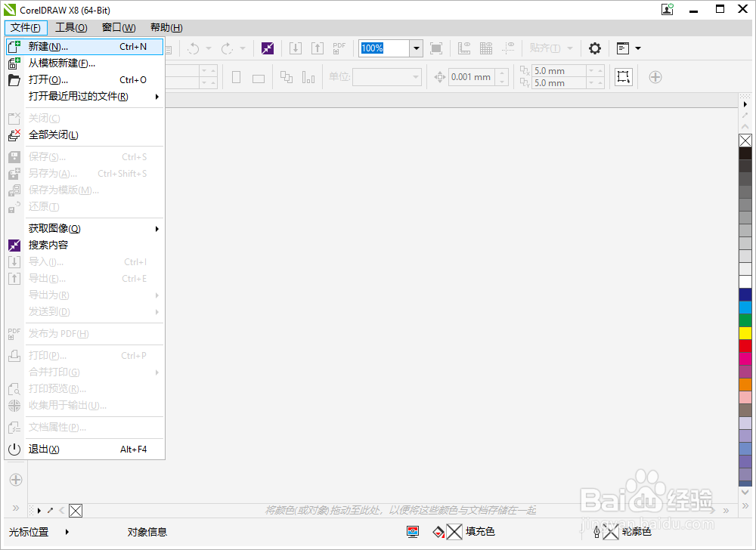Click Search Content icon in File menu
This screenshot has height=550, width=756.
pos(14,246)
